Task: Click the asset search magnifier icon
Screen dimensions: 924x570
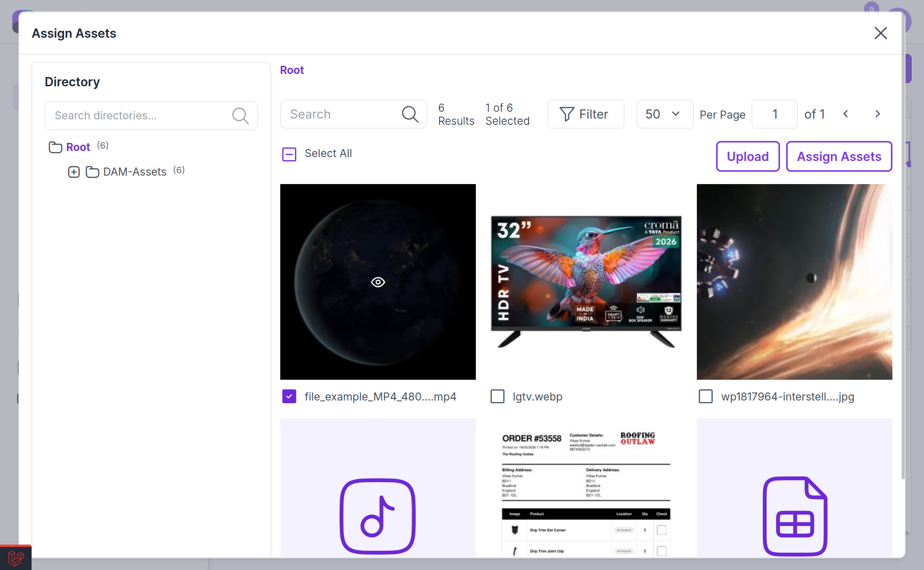Action: (x=410, y=114)
